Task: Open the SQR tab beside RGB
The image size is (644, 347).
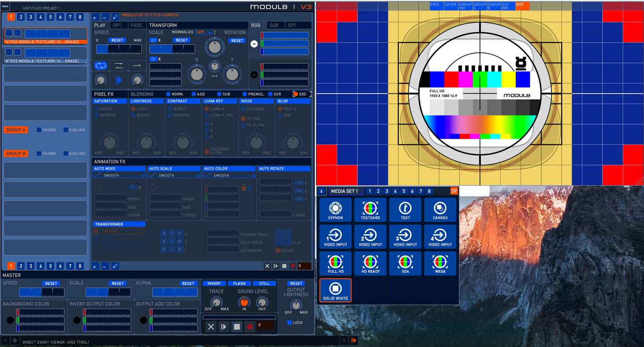Action: (274, 25)
